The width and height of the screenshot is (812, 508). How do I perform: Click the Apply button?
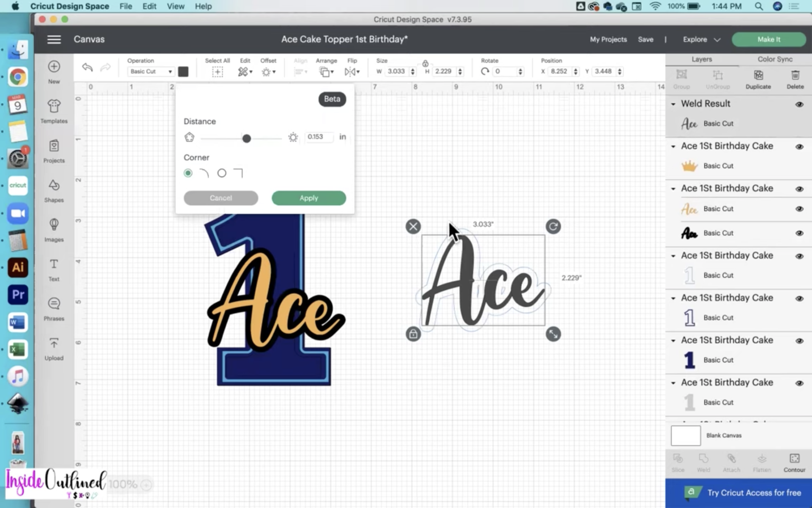pyautogui.click(x=309, y=198)
